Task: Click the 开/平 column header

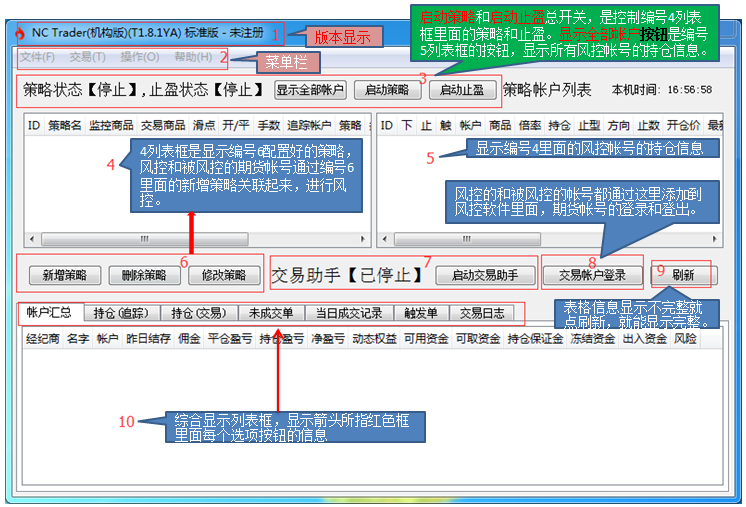Action: pos(236,126)
